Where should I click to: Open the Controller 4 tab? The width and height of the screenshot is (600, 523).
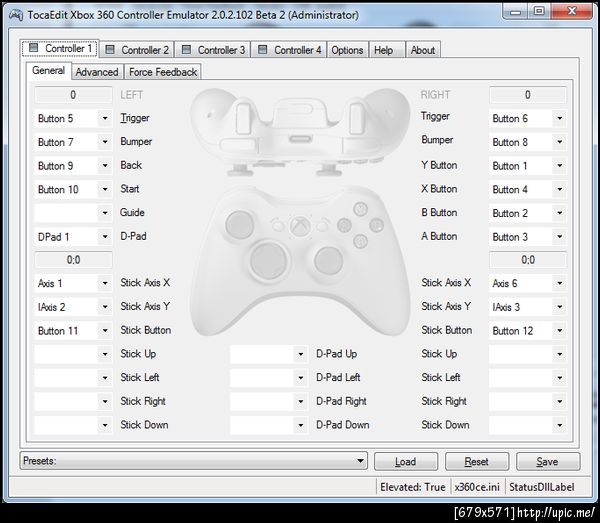pos(289,50)
